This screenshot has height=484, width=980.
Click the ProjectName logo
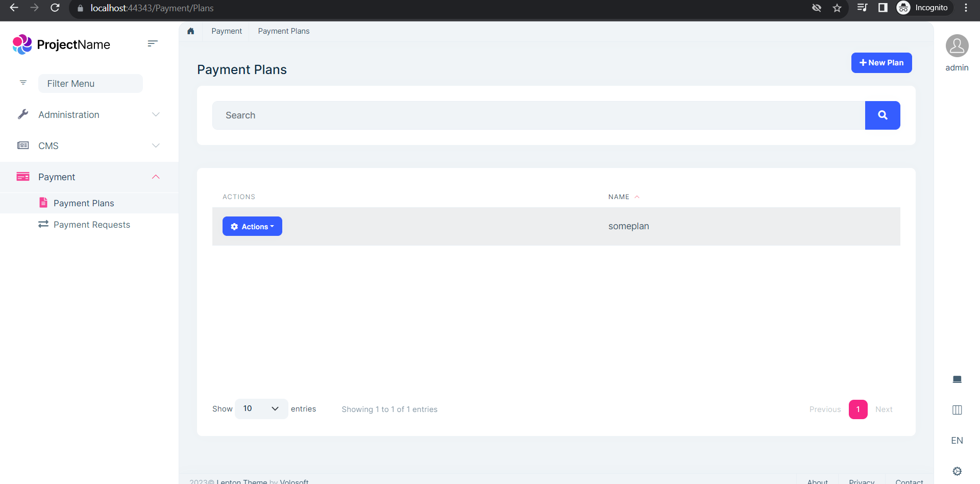[61, 44]
